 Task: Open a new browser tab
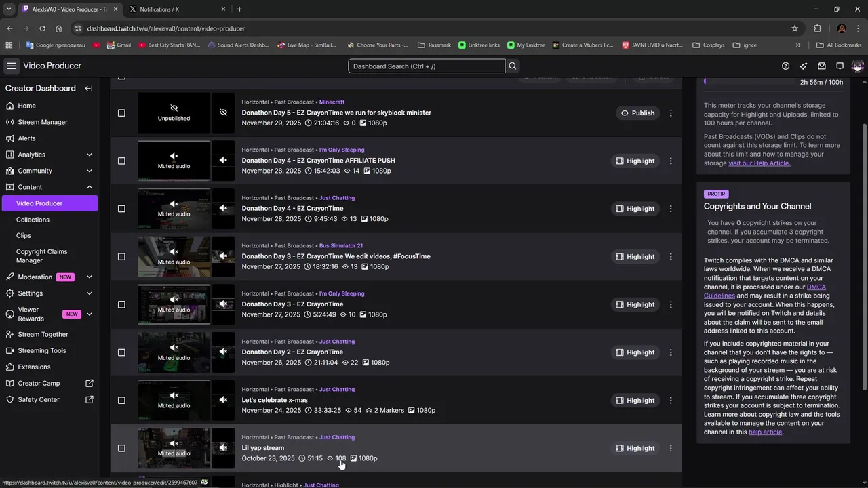(239, 9)
